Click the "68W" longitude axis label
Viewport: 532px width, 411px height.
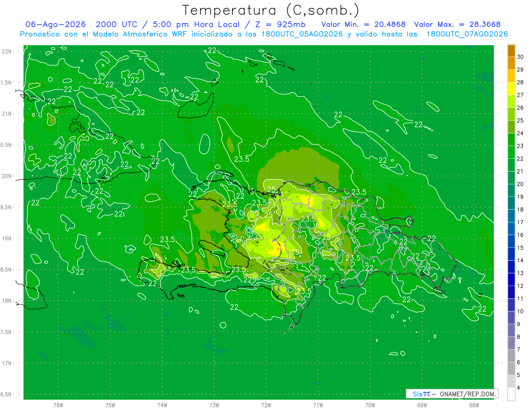474,405
